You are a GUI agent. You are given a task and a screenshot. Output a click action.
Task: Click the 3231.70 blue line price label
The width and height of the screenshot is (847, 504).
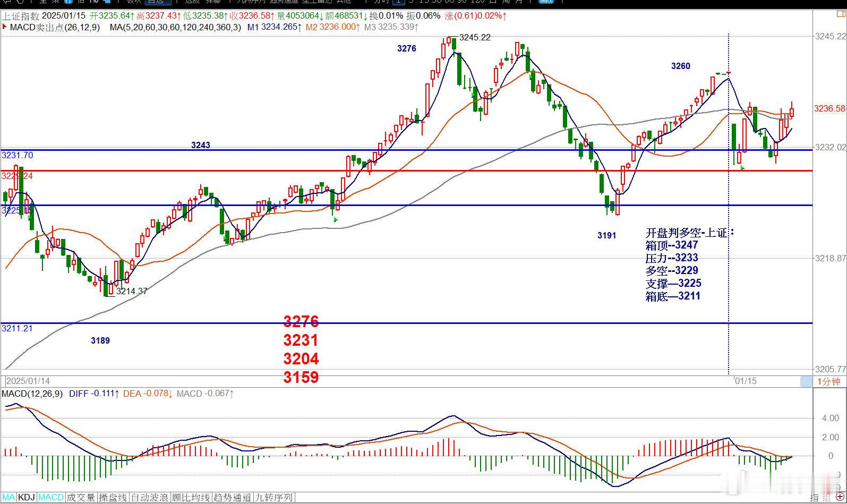pos(17,156)
